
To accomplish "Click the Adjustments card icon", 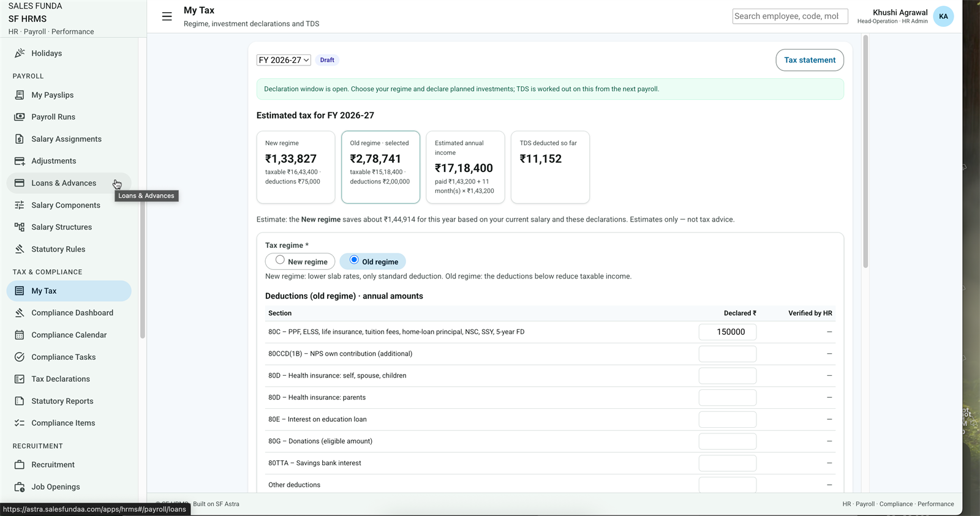I will (x=20, y=161).
